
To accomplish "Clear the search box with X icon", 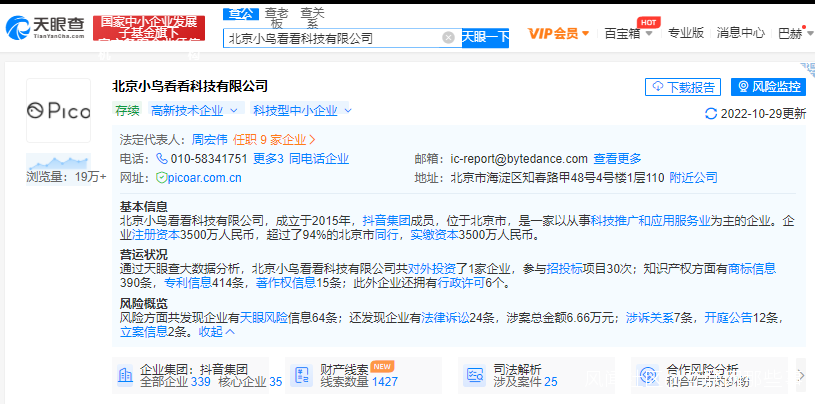I will [448, 37].
